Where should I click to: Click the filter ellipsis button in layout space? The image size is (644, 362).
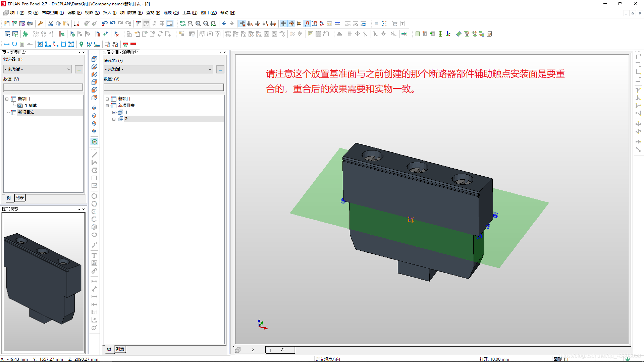click(x=220, y=69)
